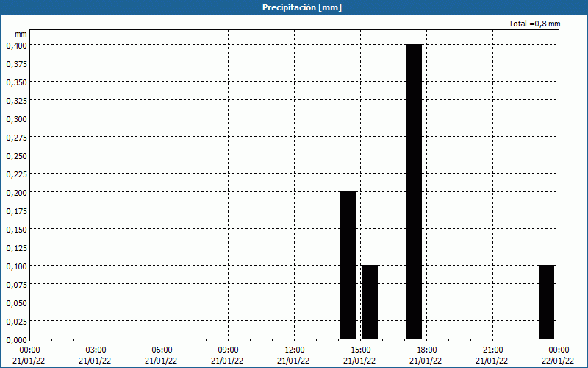Click the 18:00 time axis label
This screenshot has width=588, height=368.
(427, 350)
